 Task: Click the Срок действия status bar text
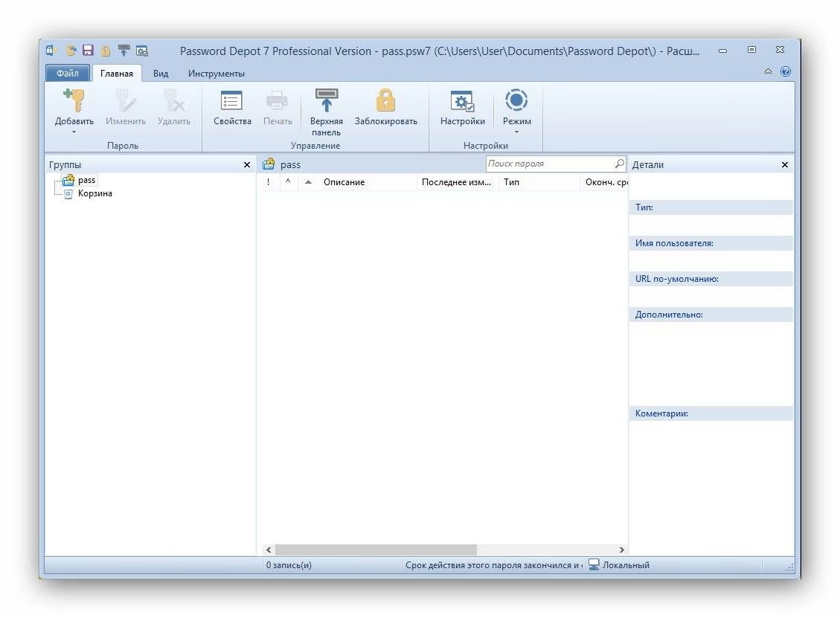coord(494,565)
